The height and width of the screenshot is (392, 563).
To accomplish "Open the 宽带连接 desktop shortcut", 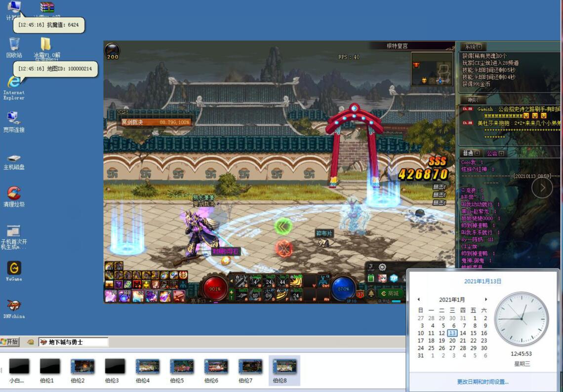I will tap(14, 122).
